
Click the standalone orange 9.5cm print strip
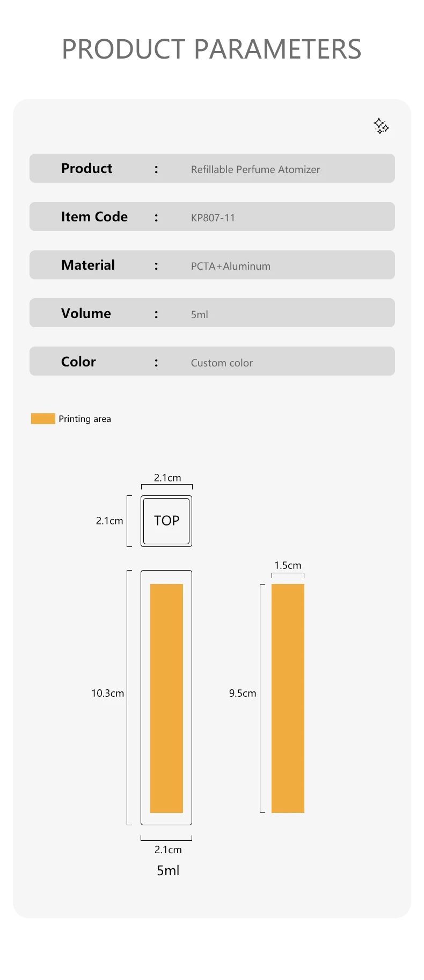click(x=288, y=698)
